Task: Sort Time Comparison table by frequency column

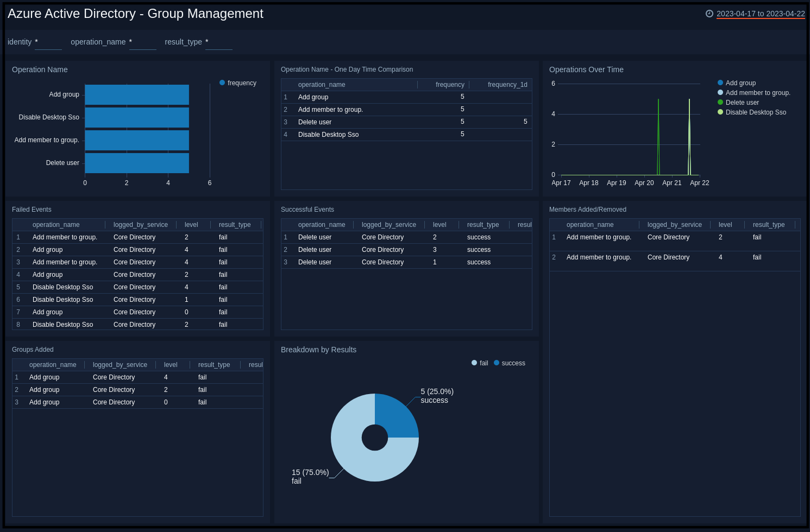Action: click(x=450, y=85)
